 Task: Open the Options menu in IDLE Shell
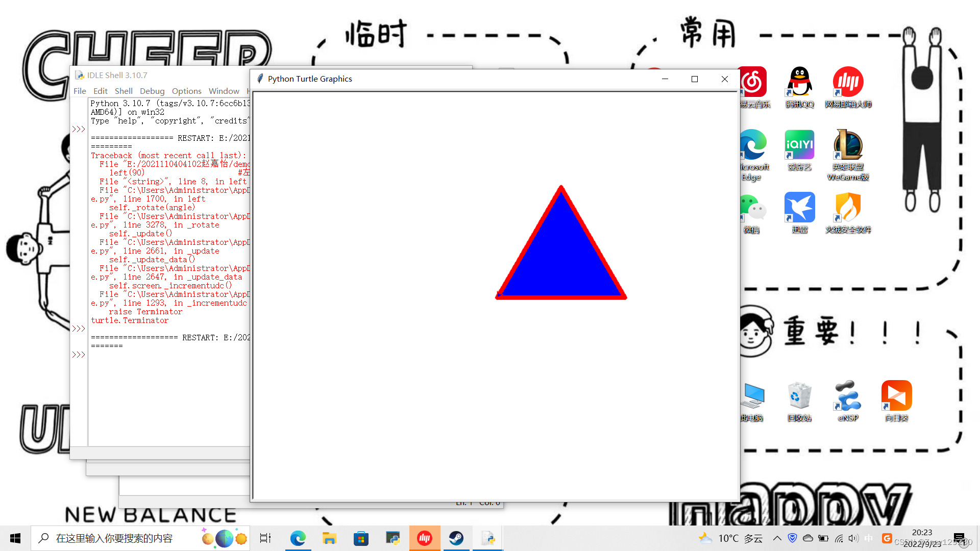(x=186, y=91)
